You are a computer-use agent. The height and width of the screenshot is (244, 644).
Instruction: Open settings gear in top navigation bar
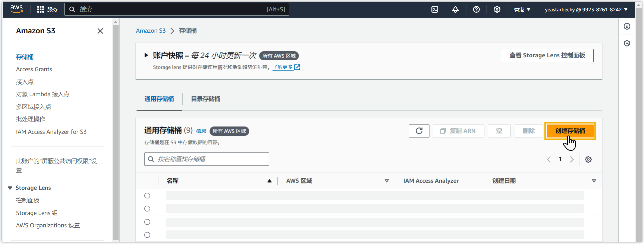click(x=497, y=10)
